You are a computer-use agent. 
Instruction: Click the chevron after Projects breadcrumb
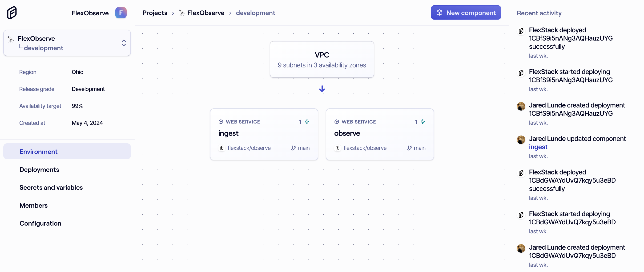[x=173, y=13]
